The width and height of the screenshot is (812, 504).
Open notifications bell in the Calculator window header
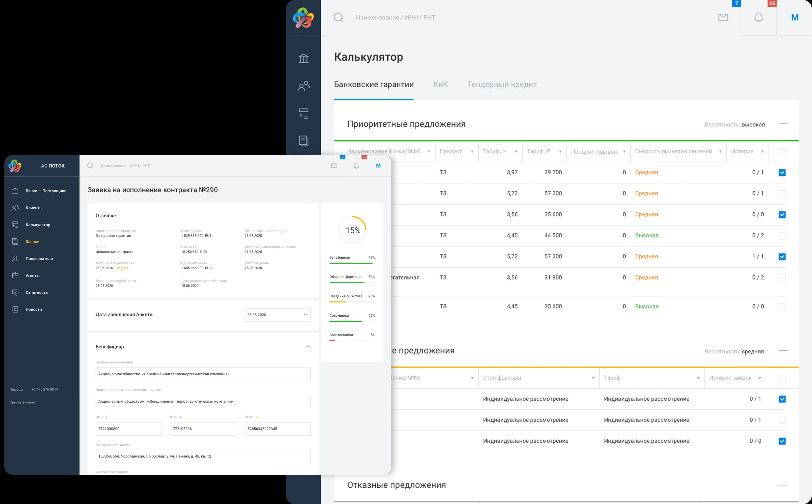[759, 17]
